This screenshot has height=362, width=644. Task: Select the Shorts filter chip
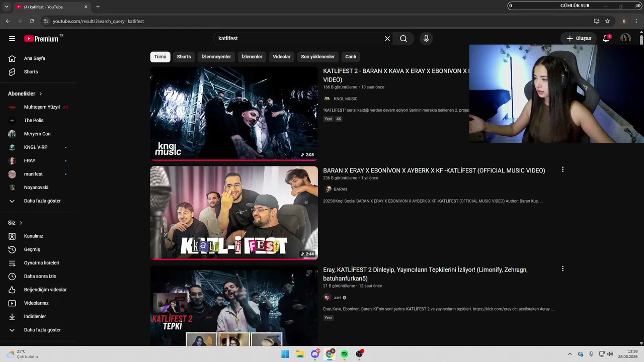pos(184,57)
